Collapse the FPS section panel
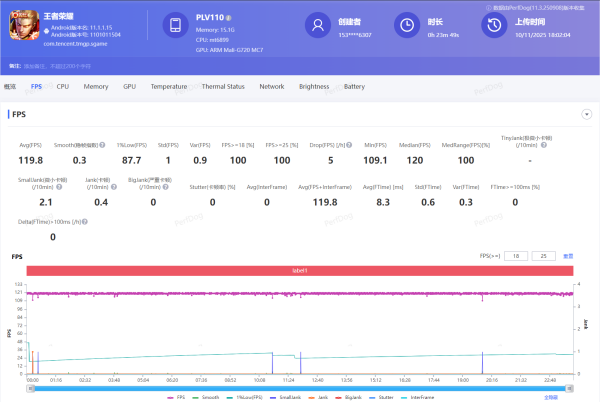Image resolution: width=600 pixels, height=402 pixels. pos(586,114)
